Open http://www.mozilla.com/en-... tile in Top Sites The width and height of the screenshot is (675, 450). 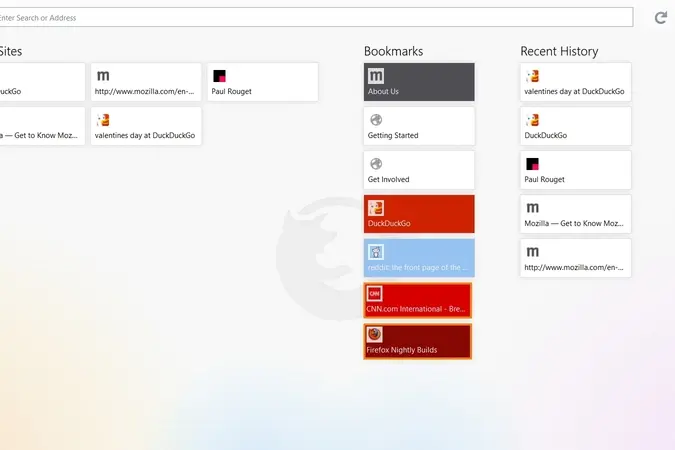pos(146,82)
